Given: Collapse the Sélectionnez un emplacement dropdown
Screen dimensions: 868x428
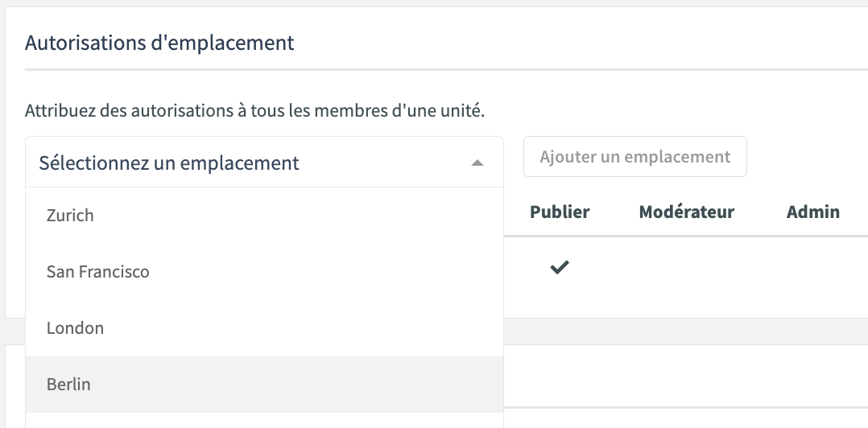Looking at the screenshot, I should [265, 162].
